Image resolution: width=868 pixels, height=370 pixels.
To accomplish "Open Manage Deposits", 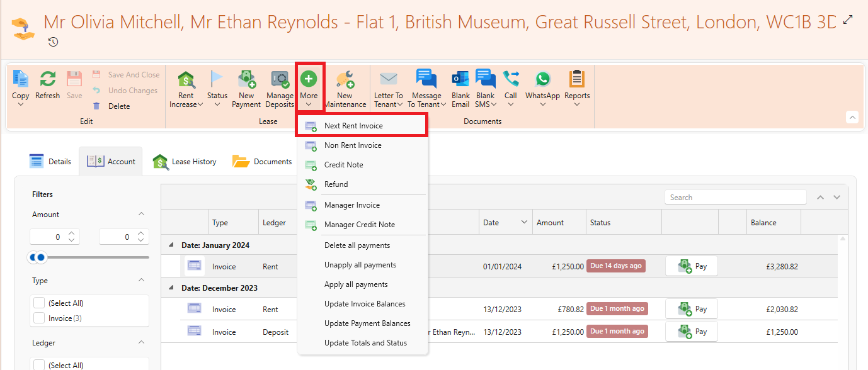I will (x=280, y=80).
